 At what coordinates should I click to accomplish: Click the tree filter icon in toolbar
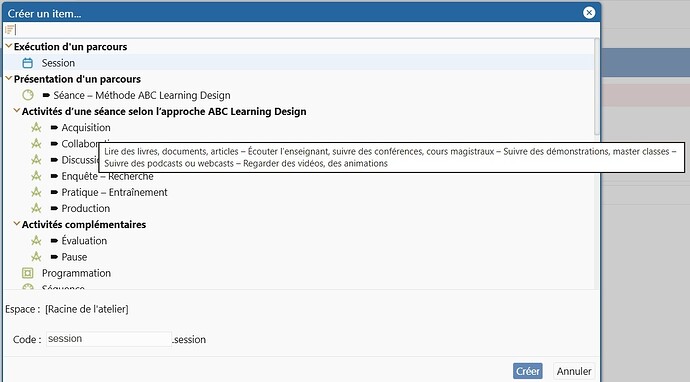click(10, 29)
